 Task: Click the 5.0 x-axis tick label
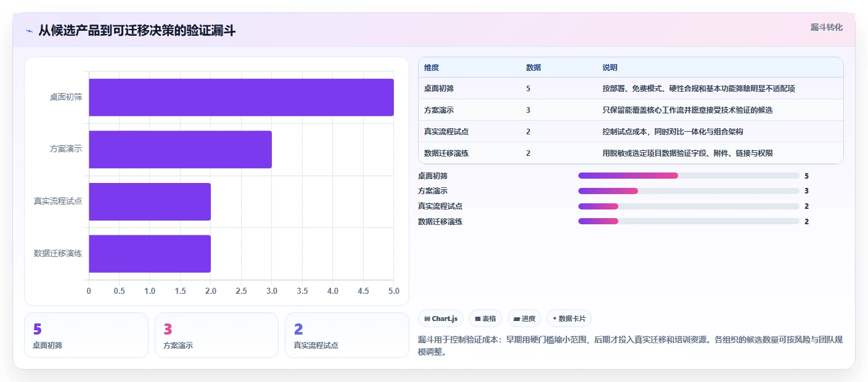point(393,291)
